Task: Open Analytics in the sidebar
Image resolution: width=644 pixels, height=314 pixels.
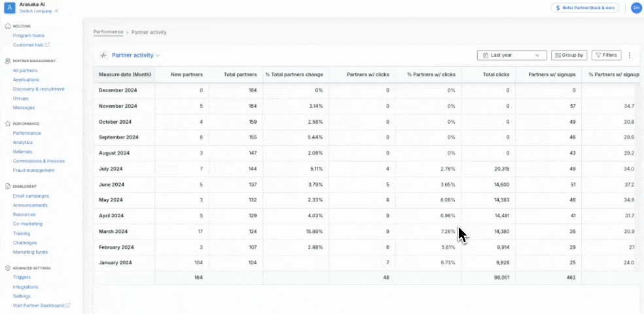Action: pyautogui.click(x=23, y=143)
